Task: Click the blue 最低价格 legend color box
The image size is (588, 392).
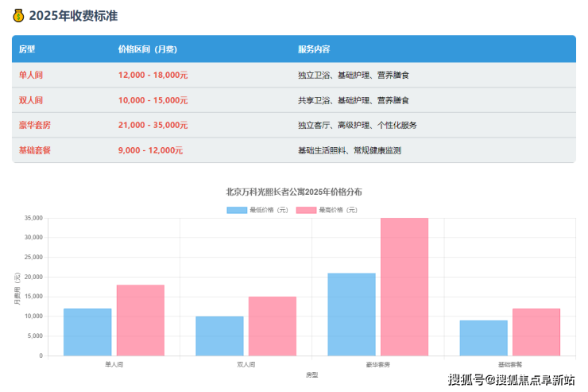Action: [237, 210]
